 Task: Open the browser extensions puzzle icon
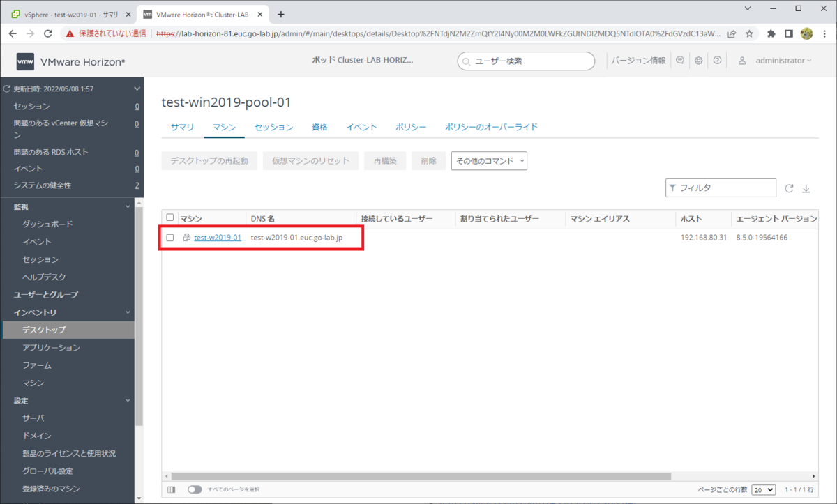click(771, 33)
